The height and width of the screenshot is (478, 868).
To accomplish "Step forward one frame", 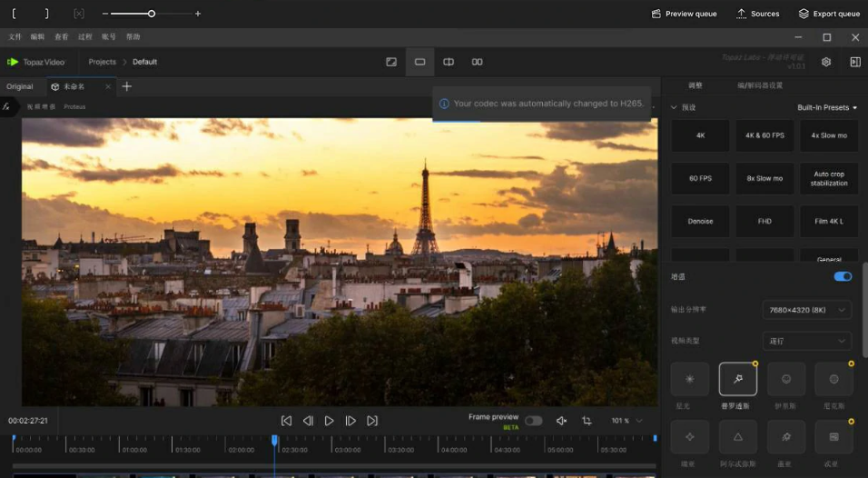I will [x=350, y=421].
